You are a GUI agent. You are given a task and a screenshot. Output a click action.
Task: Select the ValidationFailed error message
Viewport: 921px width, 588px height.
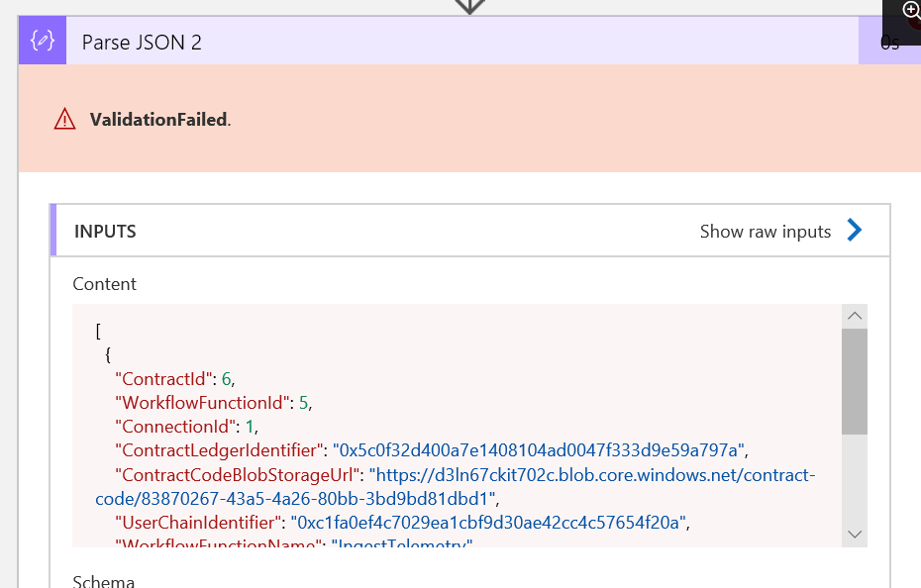[159, 120]
